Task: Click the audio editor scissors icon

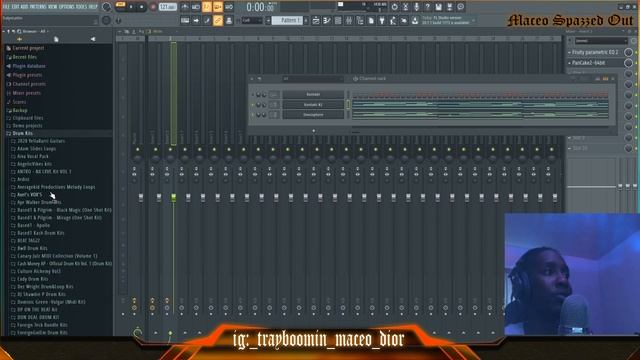Action: click(405, 7)
